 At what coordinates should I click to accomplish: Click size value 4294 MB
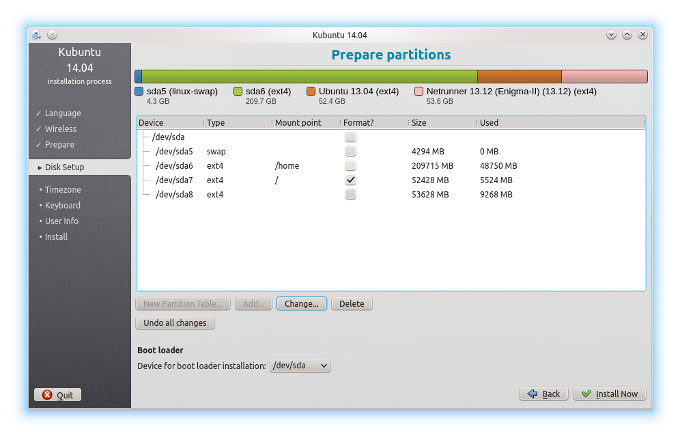pyautogui.click(x=428, y=151)
